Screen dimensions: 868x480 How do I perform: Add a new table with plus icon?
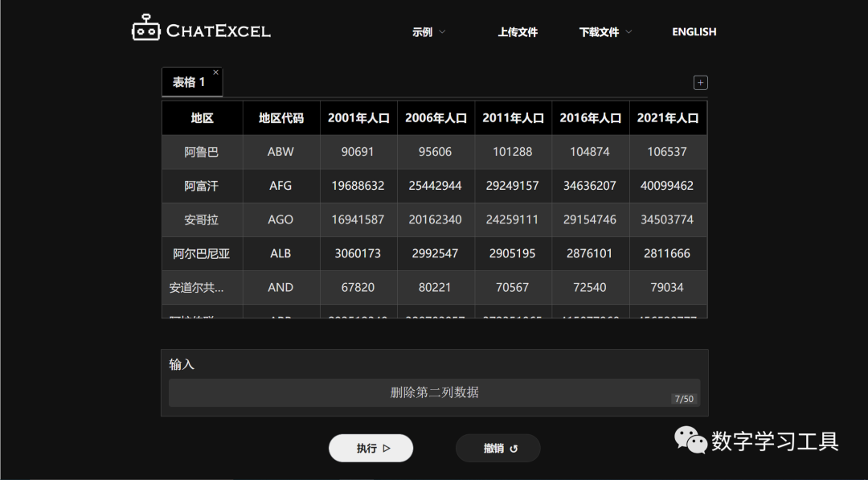click(700, 83)
